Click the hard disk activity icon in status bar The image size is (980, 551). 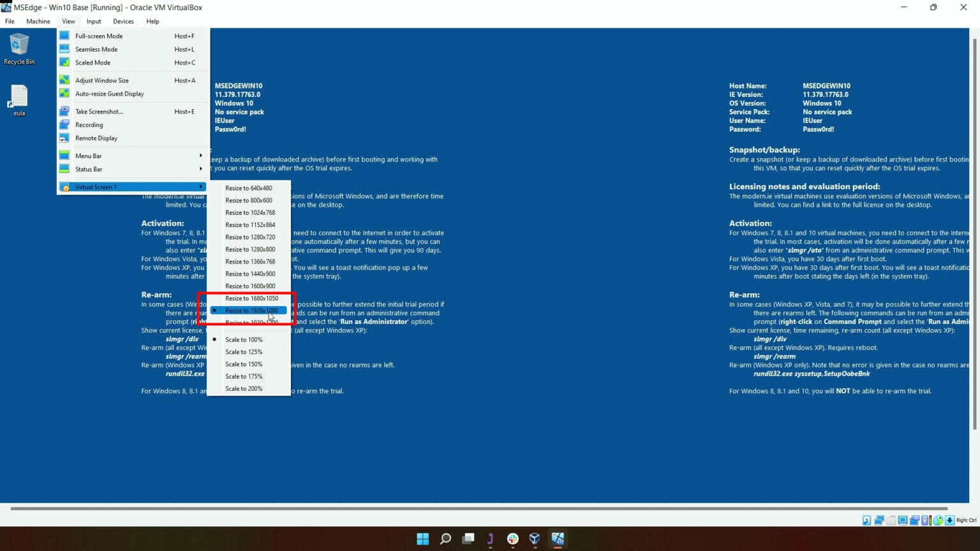pyautogui.click(x=866, y=520)
